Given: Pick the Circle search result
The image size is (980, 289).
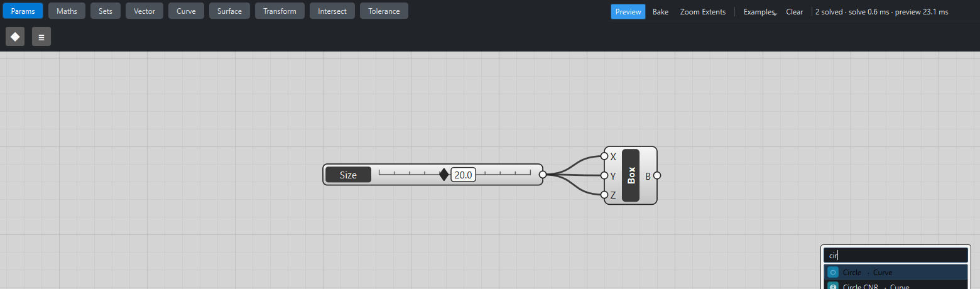Looking at the screenshot, I should point(896,272).
